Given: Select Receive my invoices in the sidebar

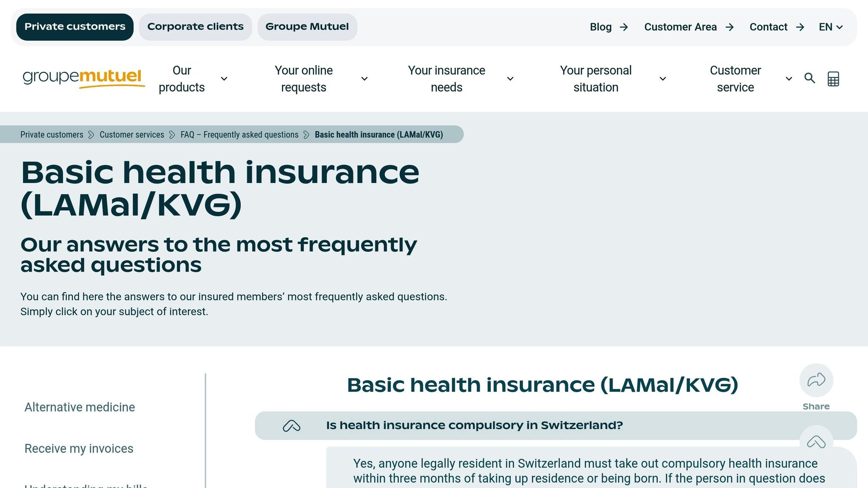Looking at the screenshot, I should pos(79,449).
